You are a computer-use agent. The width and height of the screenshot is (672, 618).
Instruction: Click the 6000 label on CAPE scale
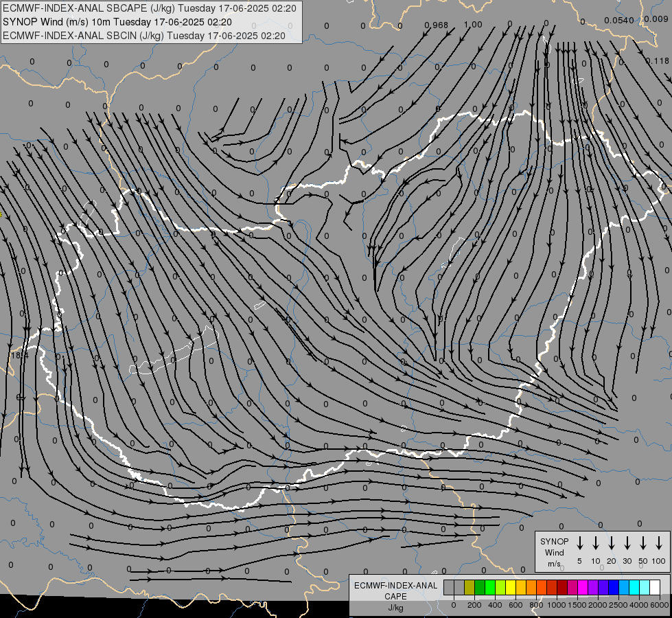tap(659, 605)
